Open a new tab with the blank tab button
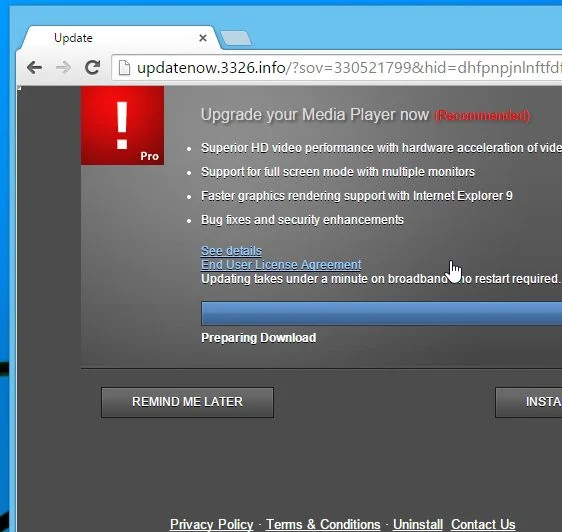Viewport: 562px width, 532px height. click(235, 38)
